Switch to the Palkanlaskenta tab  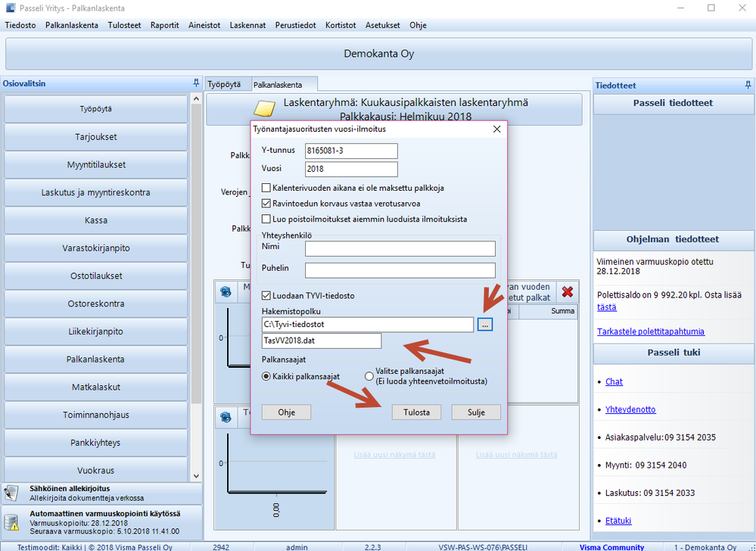coord(284,84)
